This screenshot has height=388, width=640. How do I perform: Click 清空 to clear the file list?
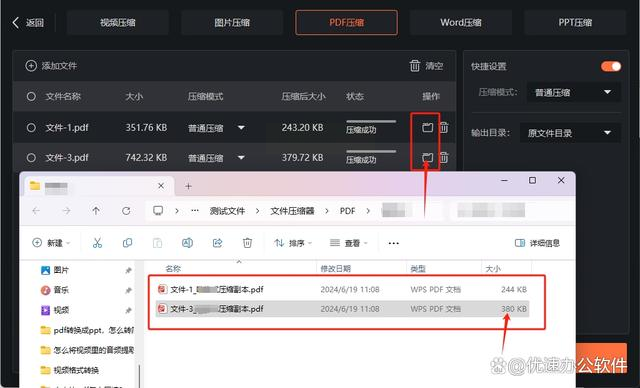pyautogui.click(x=426, y=66)
